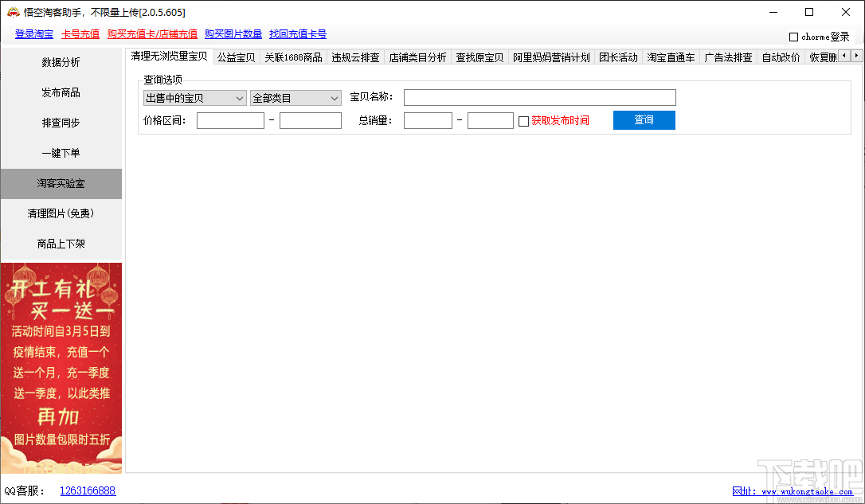
Task: Open the 出售中的宝贝 dropdown
Action: click(194, 98)
